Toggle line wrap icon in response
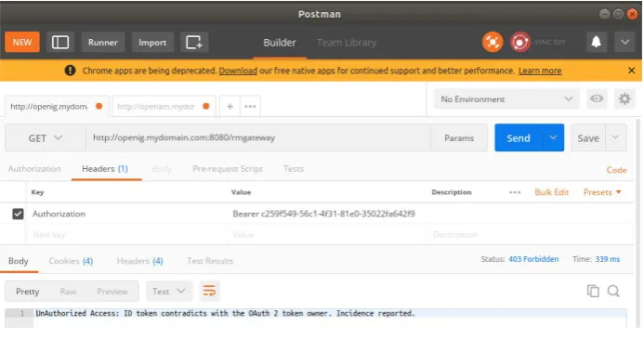 pos(209,292)
